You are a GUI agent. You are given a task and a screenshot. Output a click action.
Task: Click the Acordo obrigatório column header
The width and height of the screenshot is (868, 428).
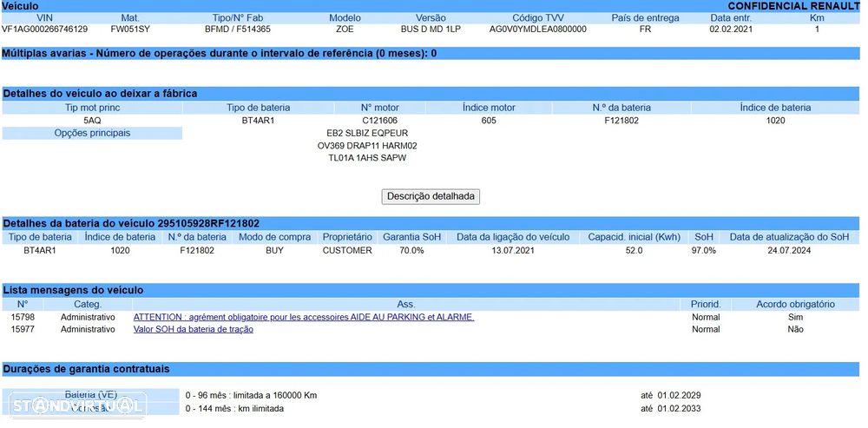[795, 305]
